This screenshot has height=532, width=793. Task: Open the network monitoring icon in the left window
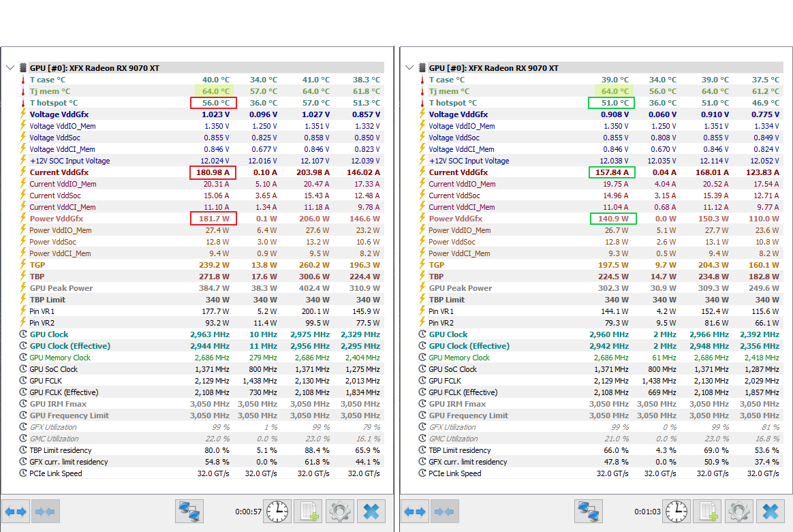[x=189, y=512]
